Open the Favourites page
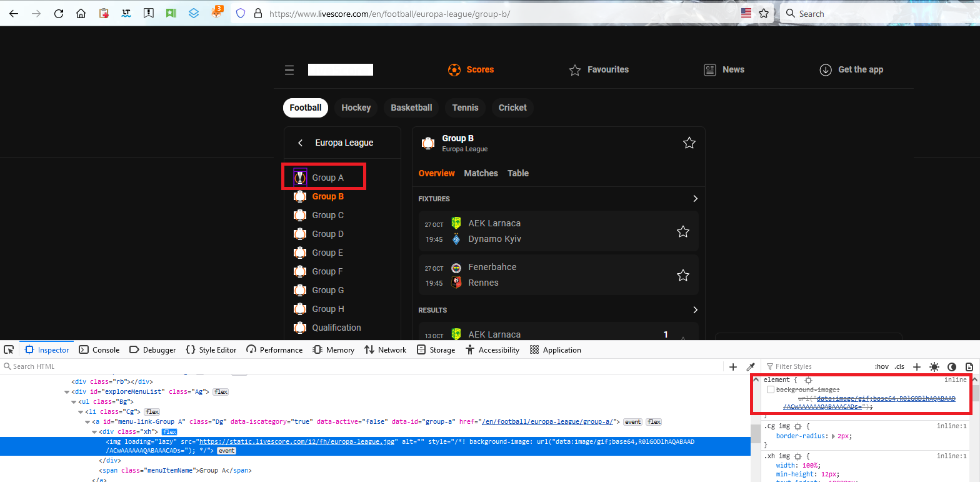The width and height of the screenshot is (980, 482). [x=599, y=70]
